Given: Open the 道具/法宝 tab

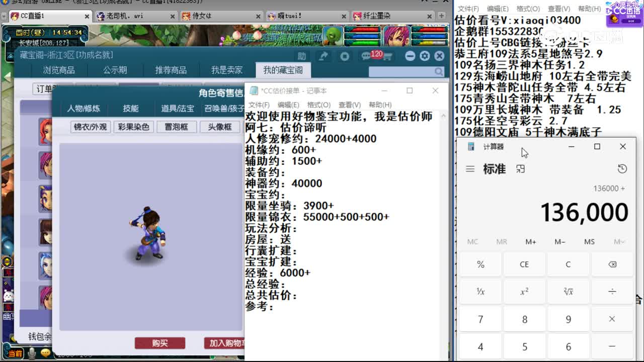Looking at the screenshot, I should pyautogui.click(x=178, y=109).
